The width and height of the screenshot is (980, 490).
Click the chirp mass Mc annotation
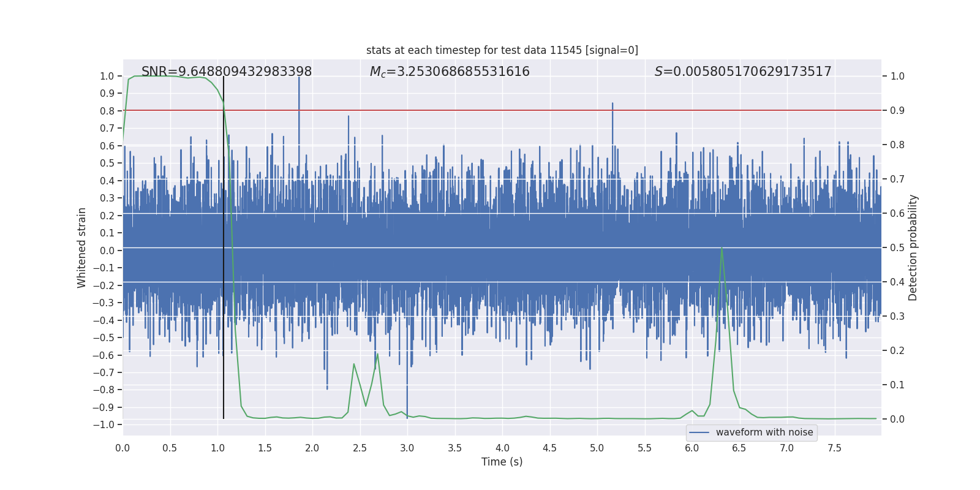[x=449, y=72]
